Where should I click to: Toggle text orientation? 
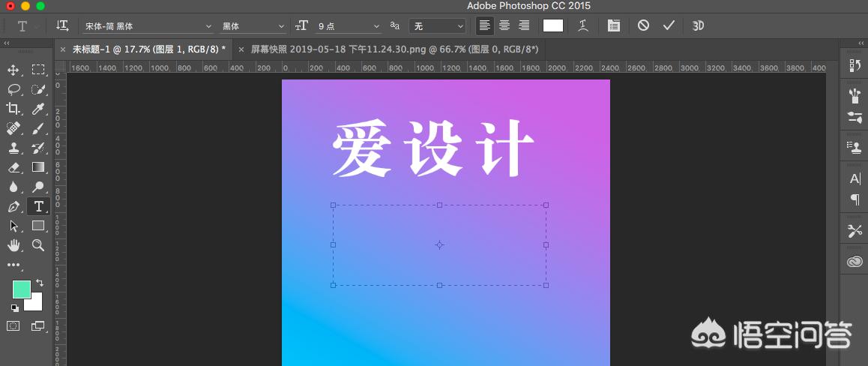point(62,25)
